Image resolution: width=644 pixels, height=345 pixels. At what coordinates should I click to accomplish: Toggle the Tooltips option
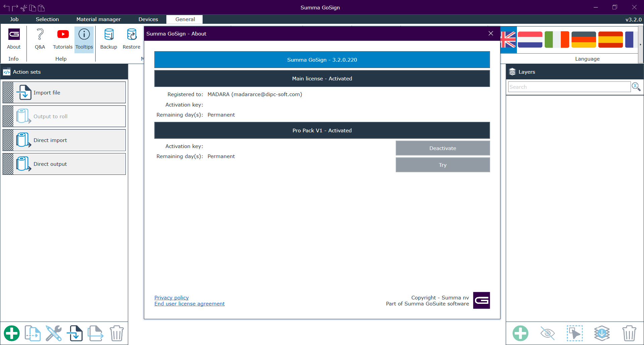(84, 39)
